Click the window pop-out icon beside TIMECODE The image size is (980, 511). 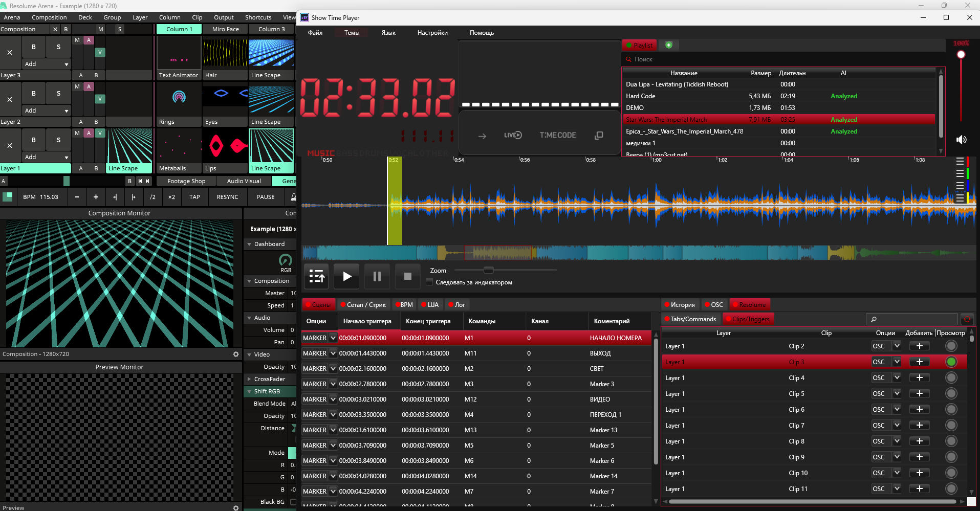(x=599, y=135)
